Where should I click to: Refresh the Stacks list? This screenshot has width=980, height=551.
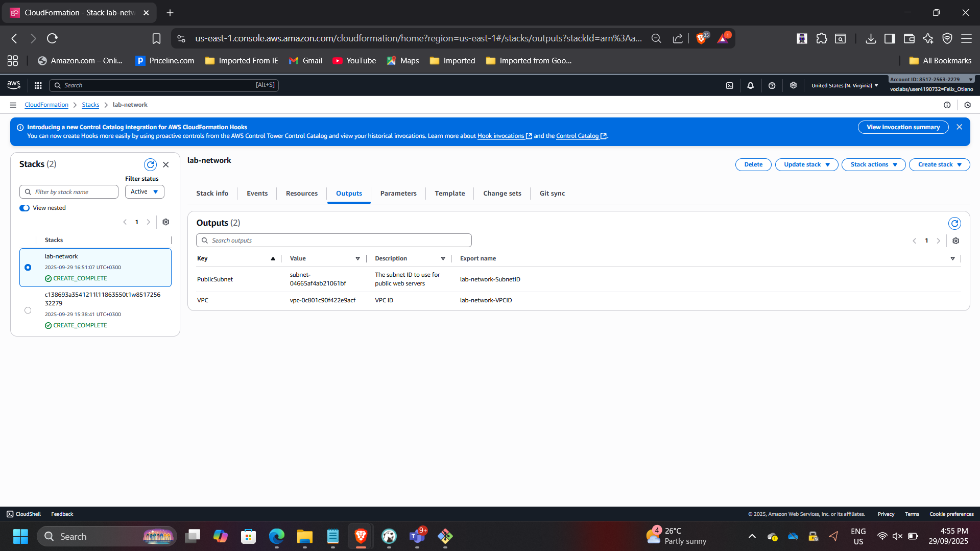pos(150,164)
